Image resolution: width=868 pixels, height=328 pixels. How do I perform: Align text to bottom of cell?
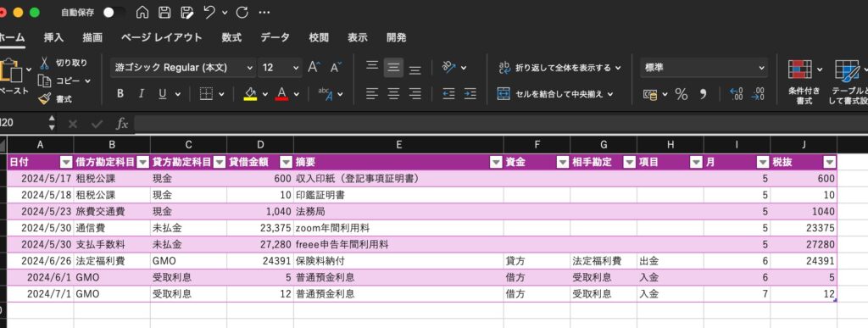click(415, 69)
